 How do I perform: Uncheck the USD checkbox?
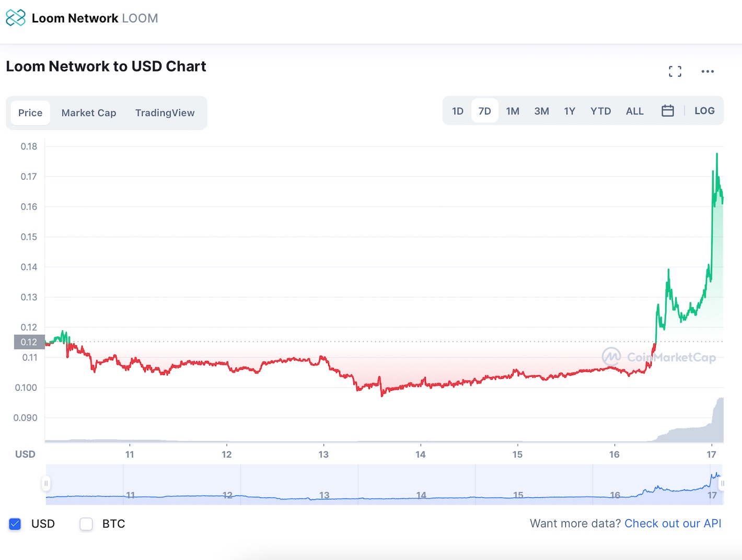pyautogui.click(x=15, y=524)
